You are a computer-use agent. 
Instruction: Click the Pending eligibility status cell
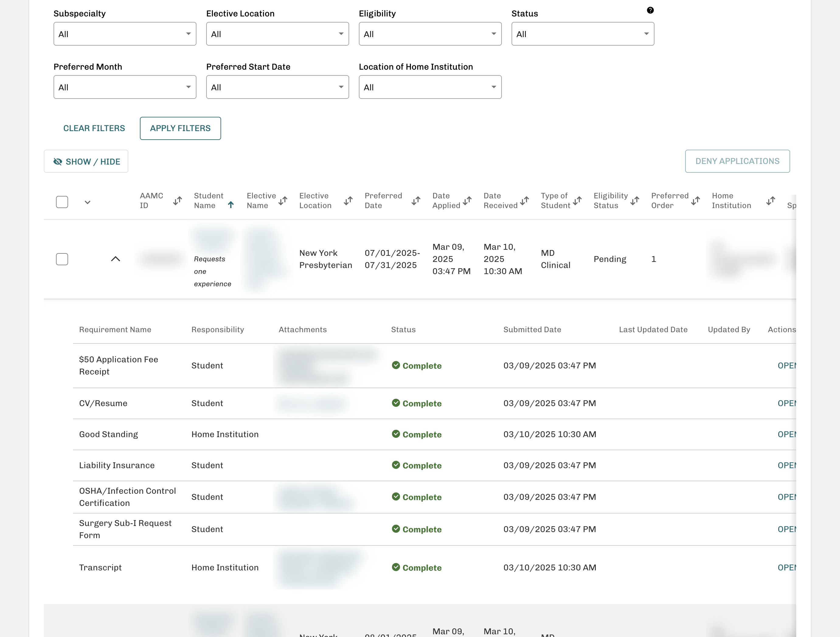[610, 259]
